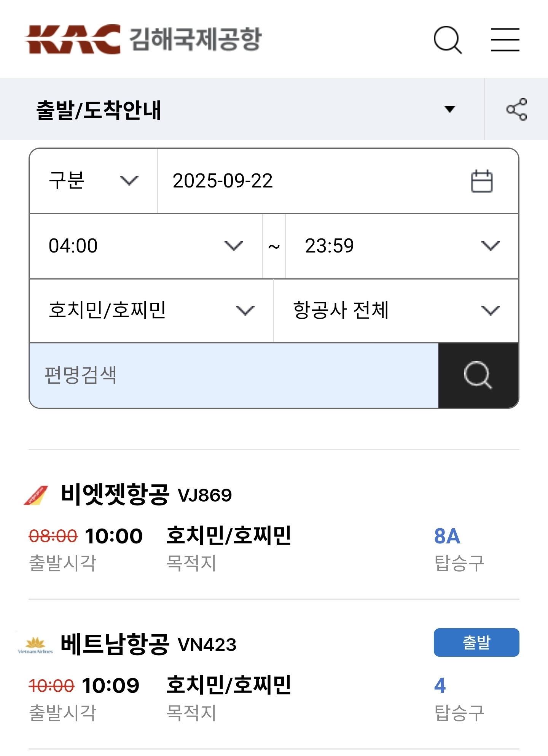The height and width of the screenshot is (756, 548).
Task: Open the 04:00 start time dropdown
Action: point(146,246)
